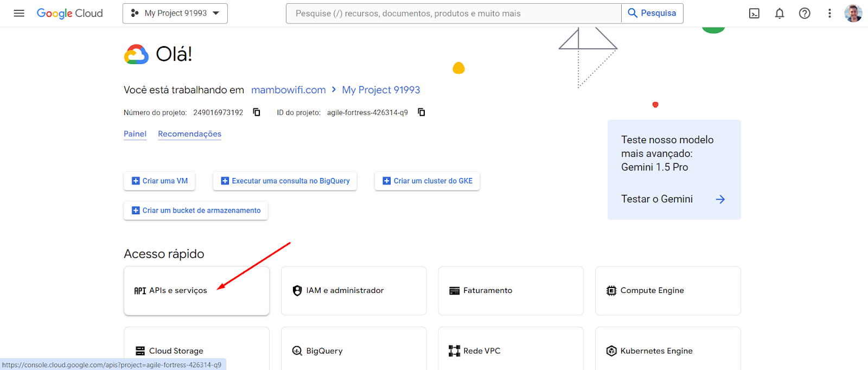Screen dimensions: 868x370
Task: Copy the project number 249016973192
Action: click(x=257, y=112)
